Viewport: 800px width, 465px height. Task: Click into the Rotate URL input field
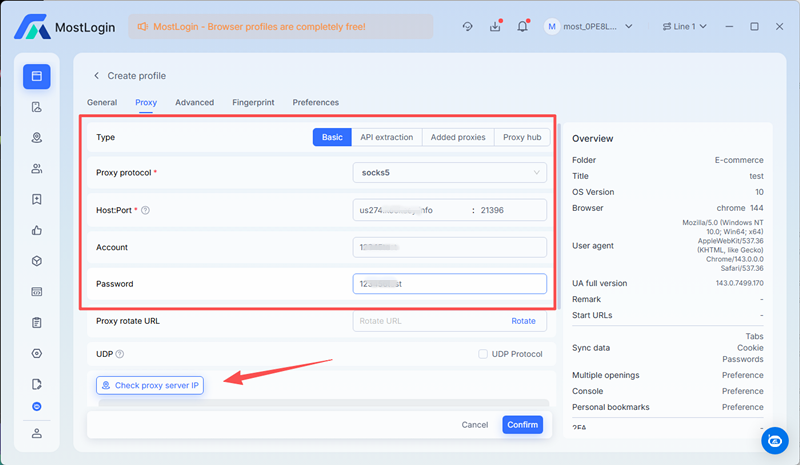click(x=428, y=321)
